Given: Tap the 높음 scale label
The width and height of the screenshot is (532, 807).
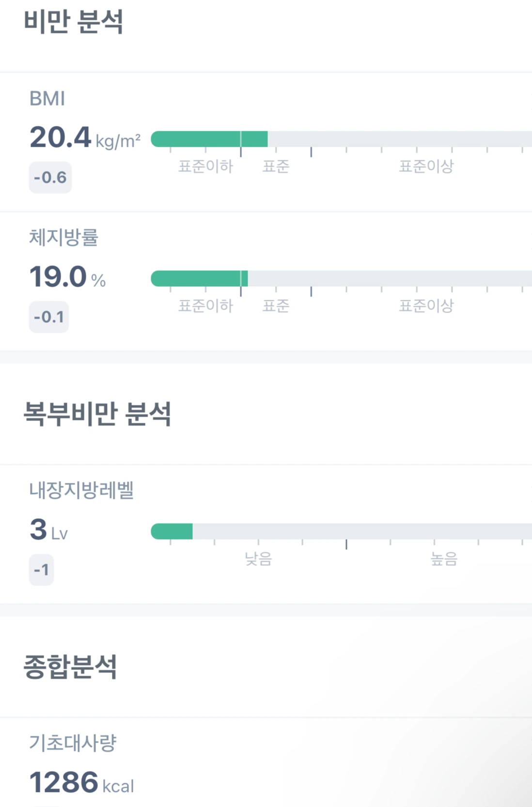Looking at the screenshot, I should pyautogui.click(x=444, y=559).
